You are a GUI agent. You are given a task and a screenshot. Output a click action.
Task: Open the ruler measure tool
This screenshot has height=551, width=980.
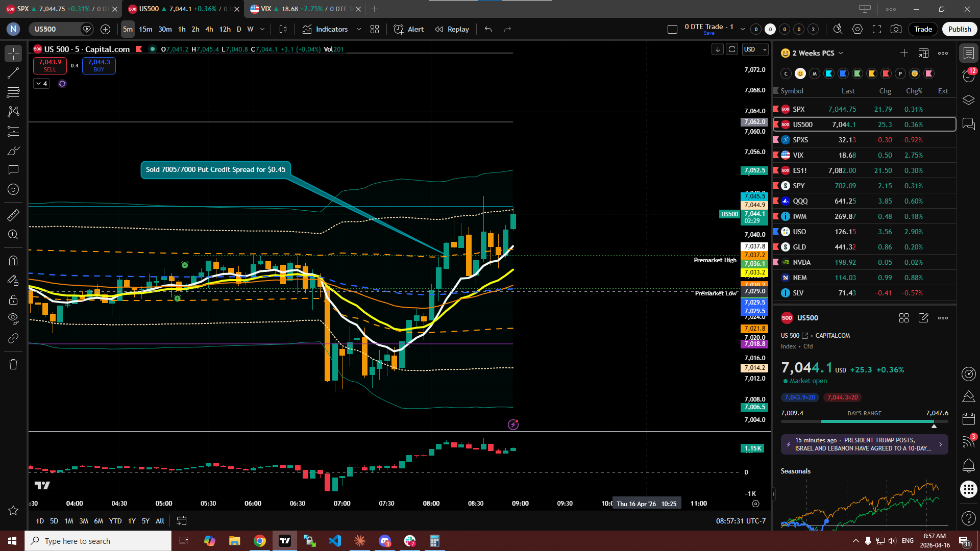click(13, 215)
